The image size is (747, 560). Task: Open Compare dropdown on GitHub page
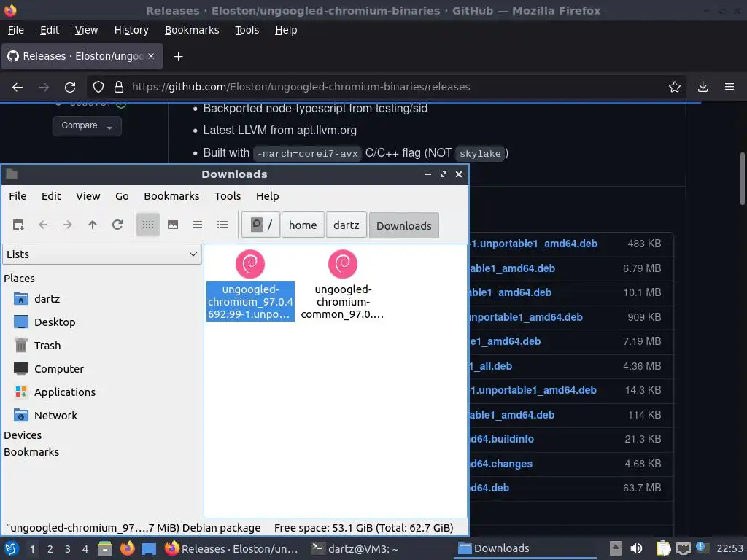[87, 125]
